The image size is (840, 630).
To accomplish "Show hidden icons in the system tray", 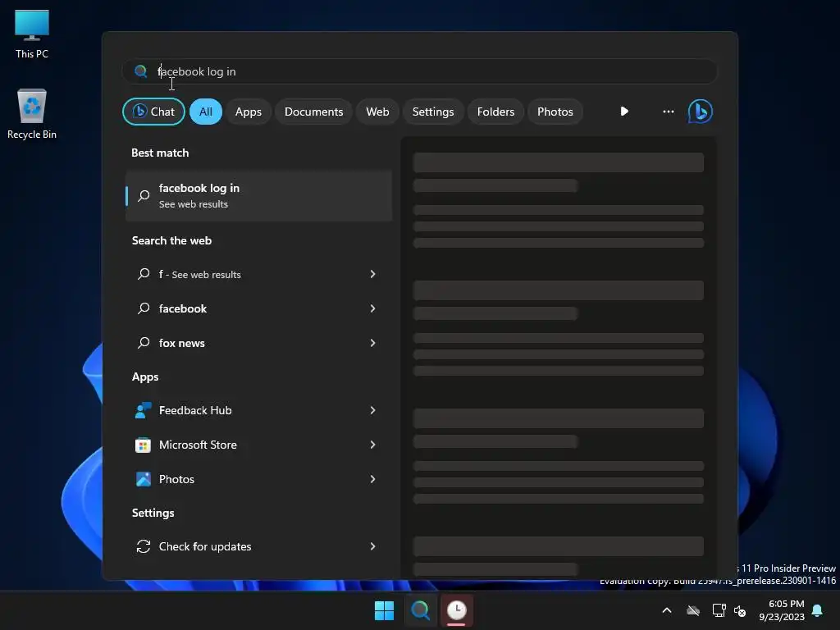I will [667, 610].
